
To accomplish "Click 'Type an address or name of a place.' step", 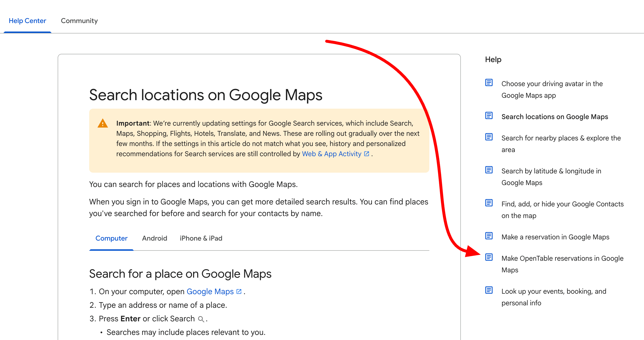I will [x=163, y=305].
